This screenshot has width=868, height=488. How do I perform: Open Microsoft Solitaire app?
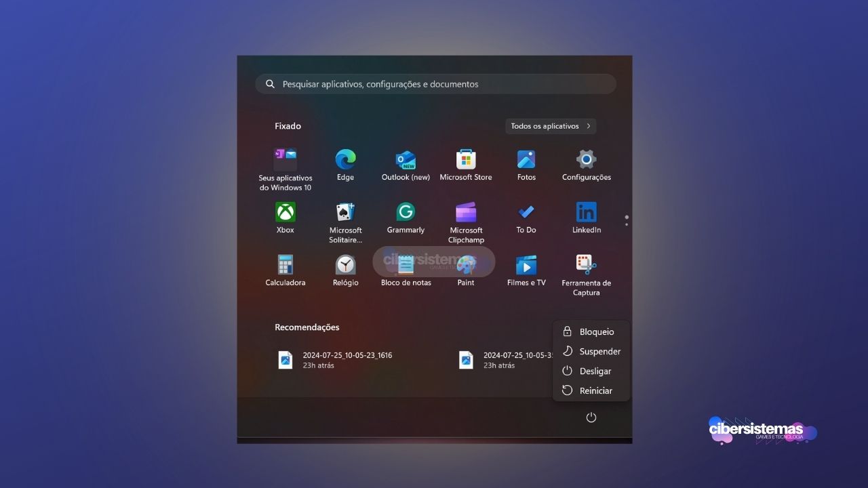pos(346,223)
